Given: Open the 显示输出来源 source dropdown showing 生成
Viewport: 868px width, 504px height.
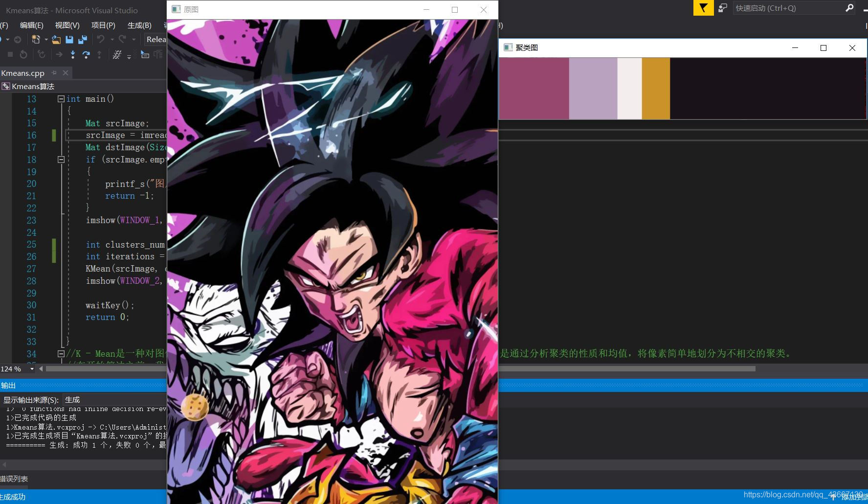Looking at the screenshot, I should point(115,400).
